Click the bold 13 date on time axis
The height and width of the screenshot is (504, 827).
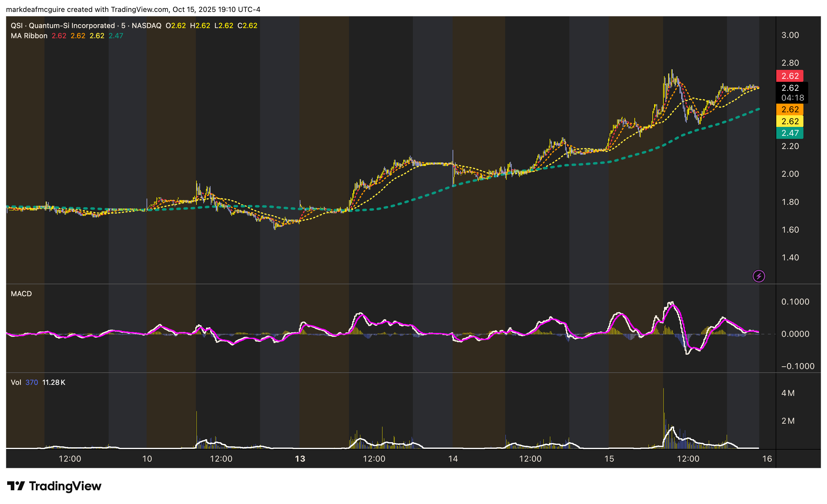300,459
